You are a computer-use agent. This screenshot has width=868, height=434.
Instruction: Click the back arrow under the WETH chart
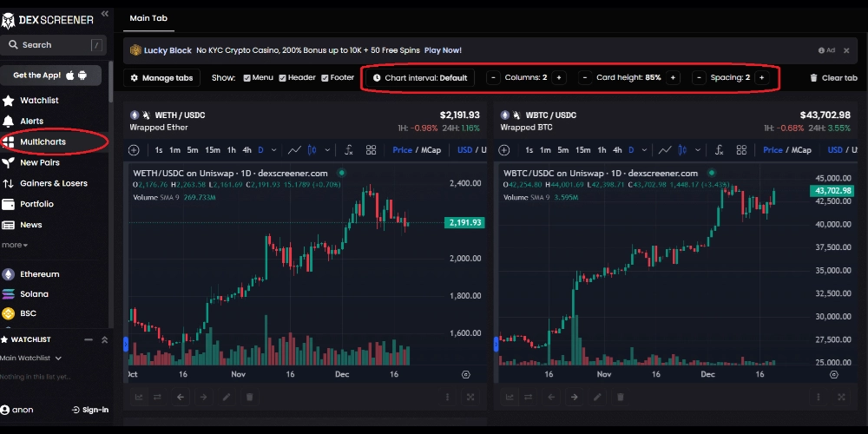[x=181, y=397]
